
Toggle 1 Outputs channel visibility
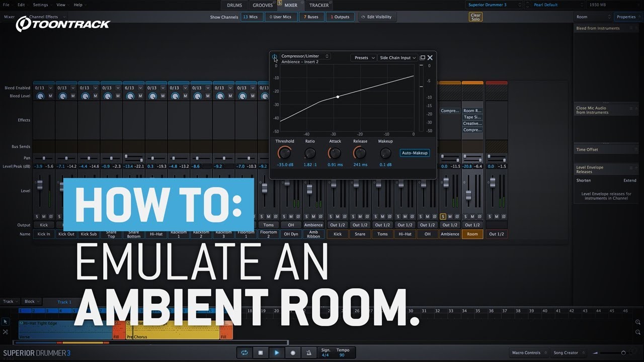tap(340, 17)
